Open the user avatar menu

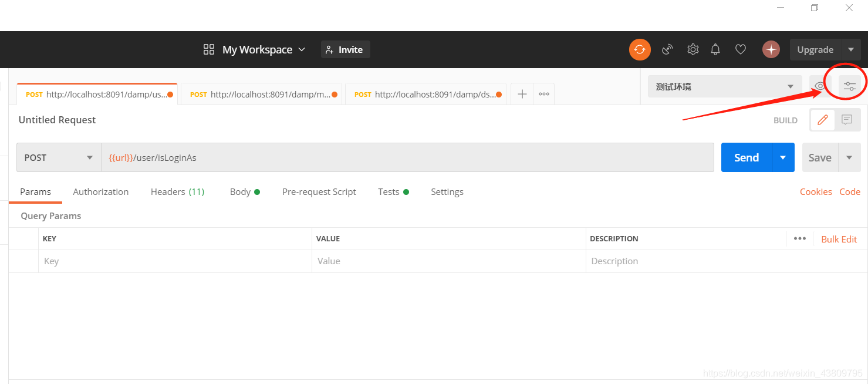point(771,50)
